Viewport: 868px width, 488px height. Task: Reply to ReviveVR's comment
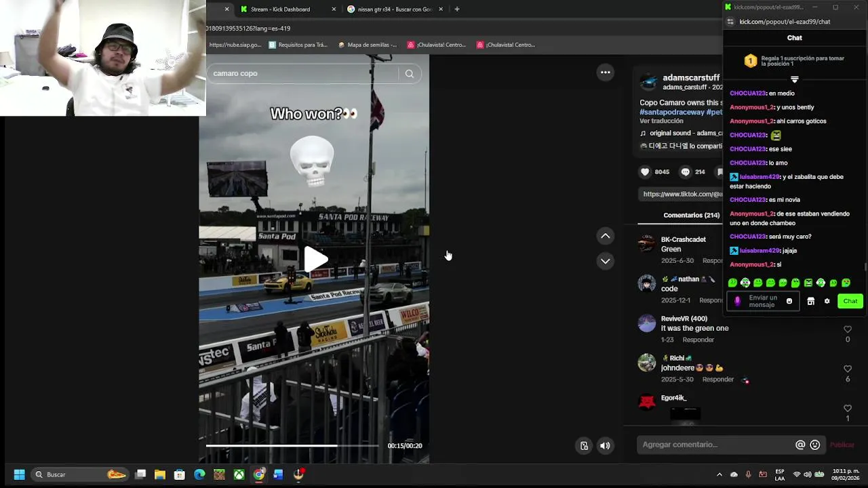(x=698, y=340)
